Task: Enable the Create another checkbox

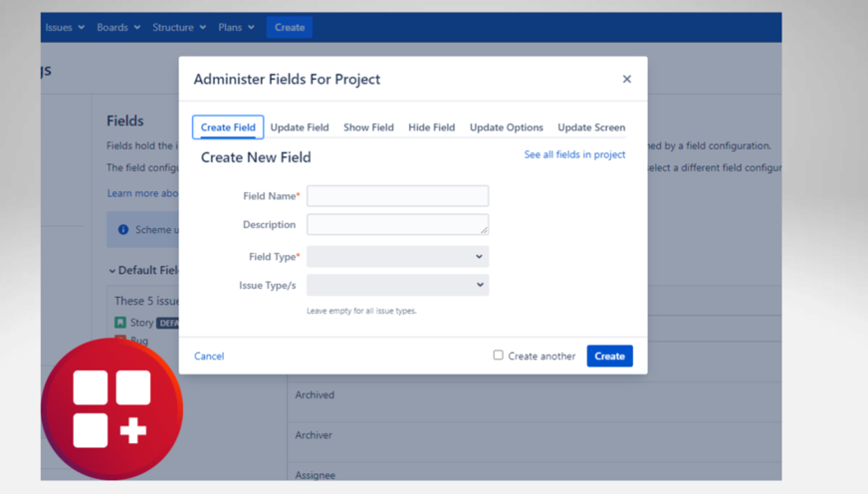Action: pyautogui.click(x=499, y=355)
